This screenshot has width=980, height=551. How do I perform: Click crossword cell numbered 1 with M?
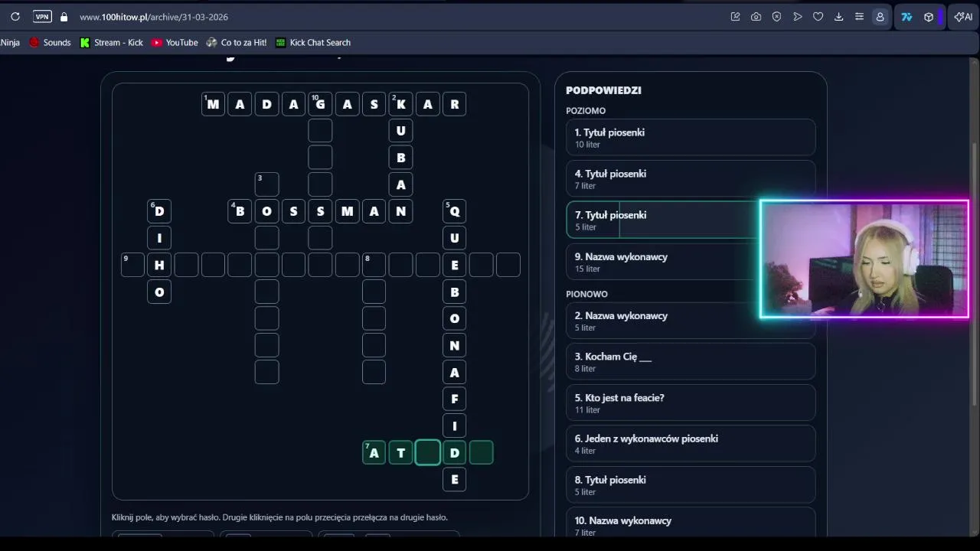pos(214,104)
